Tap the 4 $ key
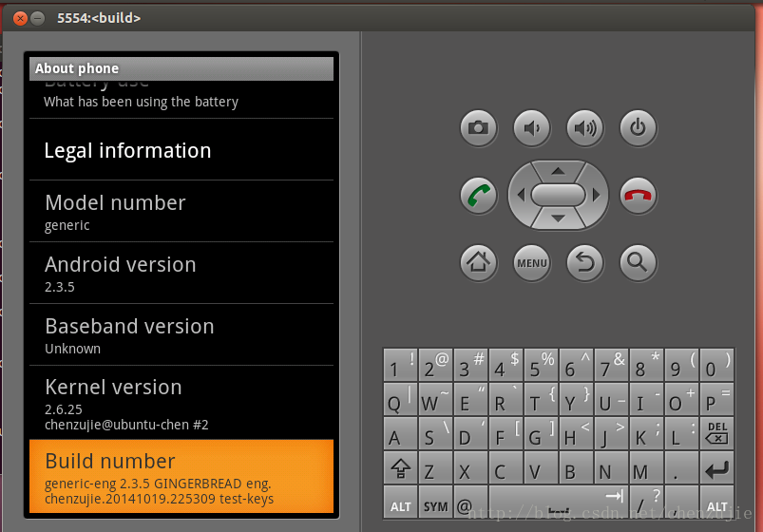Image resolution: width=763 pixels, height=532 pixels. 505,365
